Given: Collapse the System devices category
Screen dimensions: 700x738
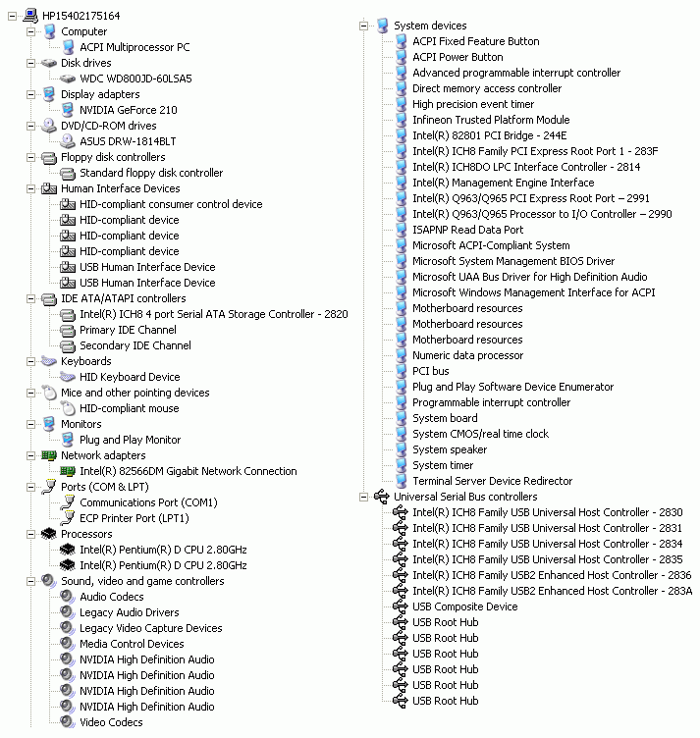Looking at the screenshot, I should [x=364, y=26].
